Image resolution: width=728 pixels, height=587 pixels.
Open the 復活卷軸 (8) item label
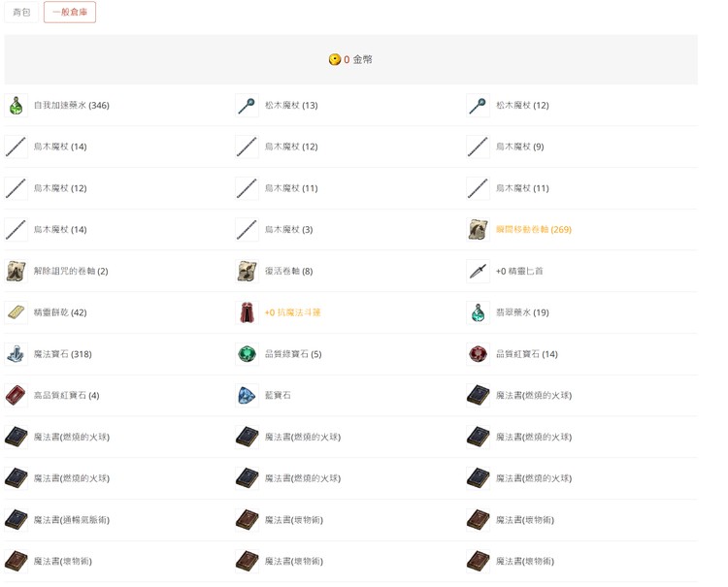tap(288, 272)
